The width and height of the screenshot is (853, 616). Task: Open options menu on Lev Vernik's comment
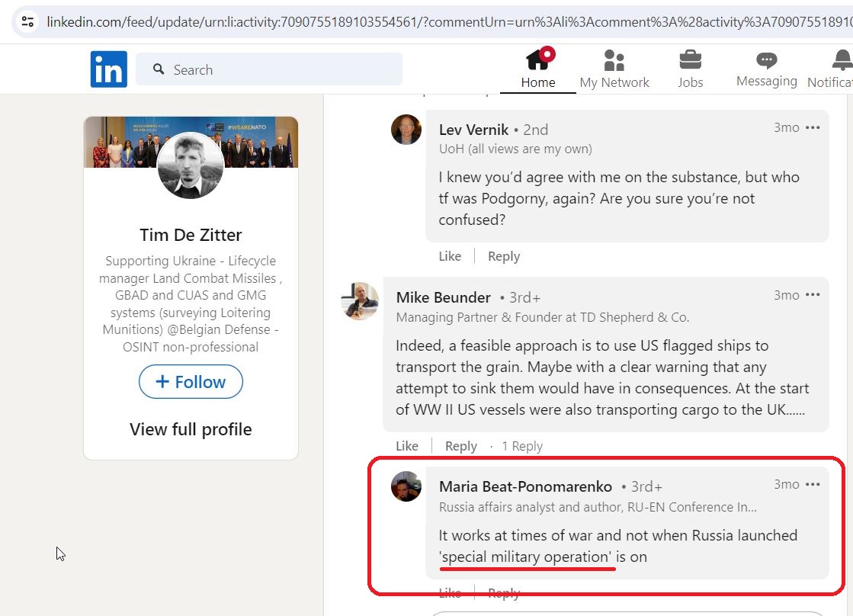[x=813, y=127]
